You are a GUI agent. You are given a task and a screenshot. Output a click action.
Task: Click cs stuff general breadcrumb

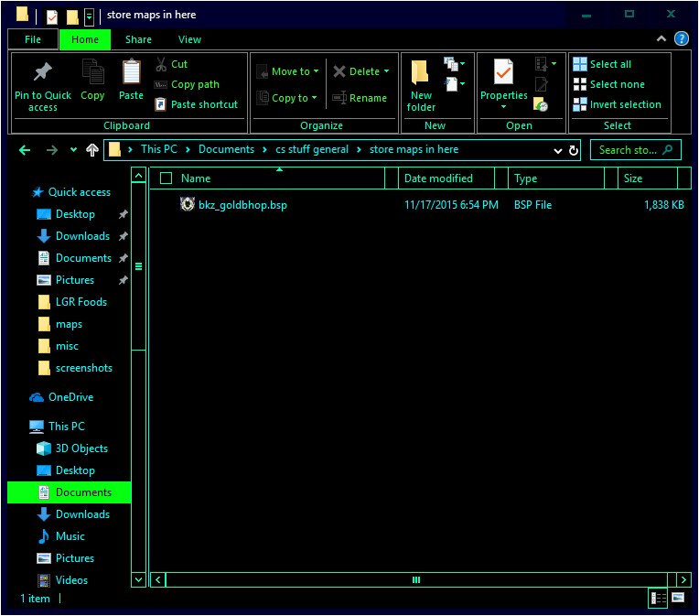312,149
